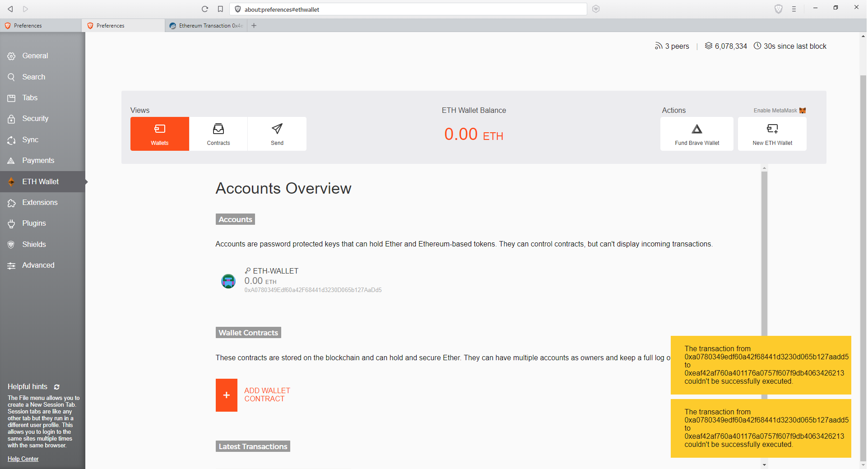This screenshot has width=868, height=469.
Task: Click the Accounts section heading
Action: (x=235, y=219)
